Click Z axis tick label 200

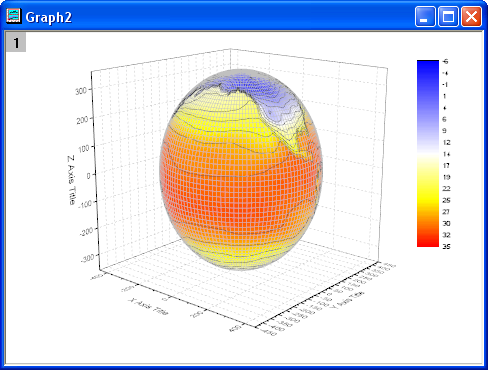[x=82, y=120]
